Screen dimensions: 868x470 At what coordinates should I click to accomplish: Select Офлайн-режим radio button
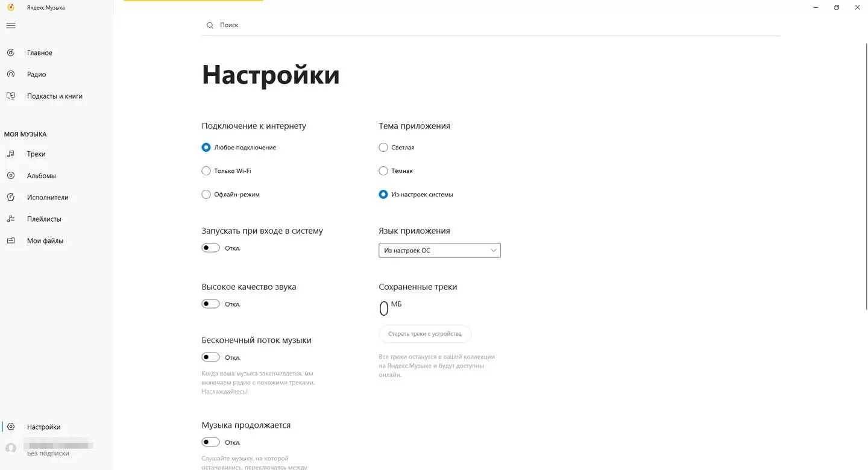pyautogui.click(x=206, y=195)
